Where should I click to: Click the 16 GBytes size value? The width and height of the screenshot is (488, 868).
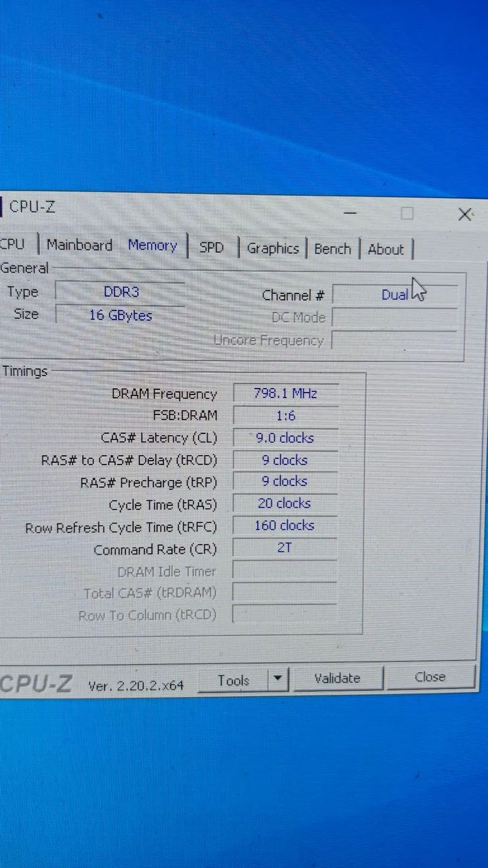[x=120, y=315]
